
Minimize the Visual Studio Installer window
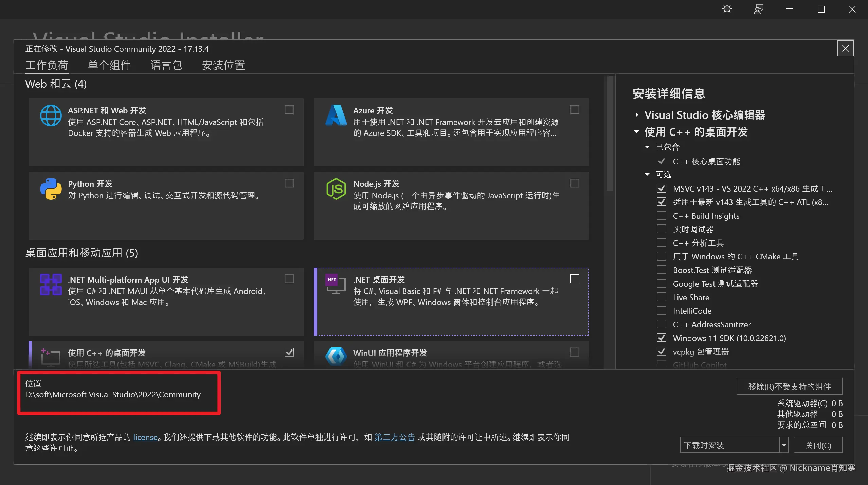pyautogui.click(x=790, y=9)
